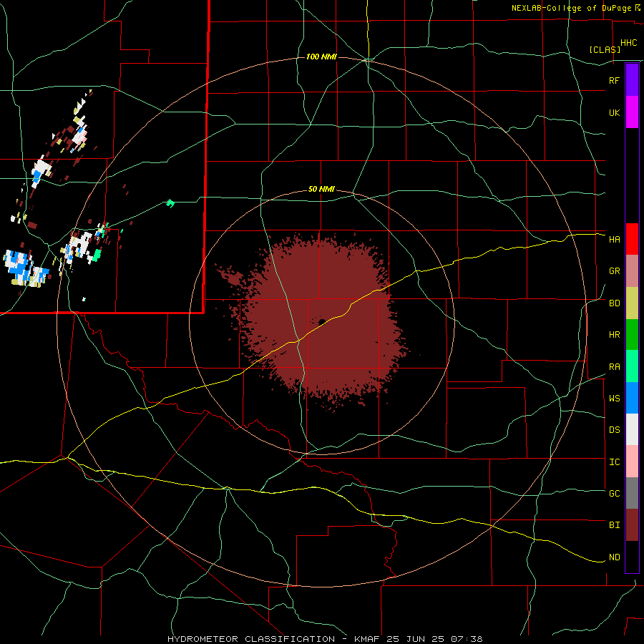Screen dimensions: 644x644
Task: Click the 'RF' legend label
Action: click(614, 80)
